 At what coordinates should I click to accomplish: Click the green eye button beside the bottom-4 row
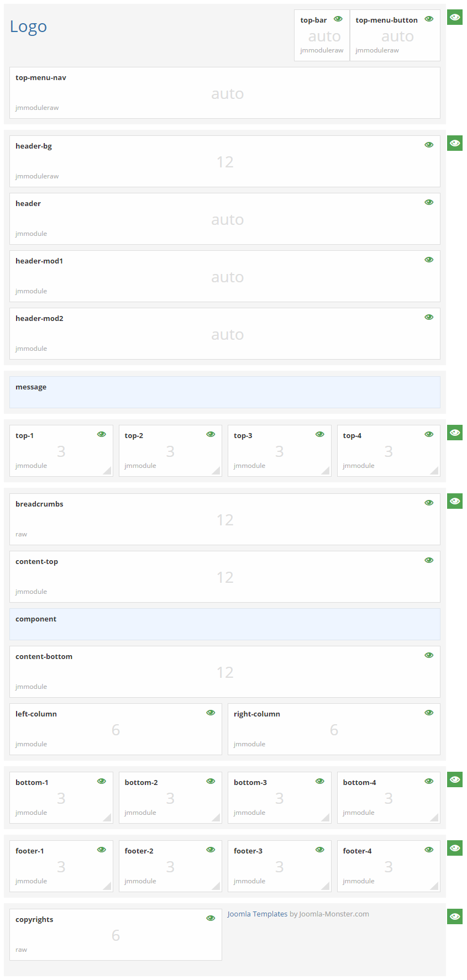pyautogui.click(x=454, y=779)
